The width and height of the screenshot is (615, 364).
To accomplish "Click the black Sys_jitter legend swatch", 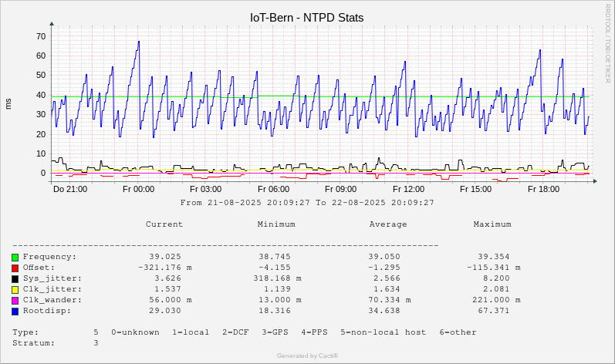I will click(15, 279).
